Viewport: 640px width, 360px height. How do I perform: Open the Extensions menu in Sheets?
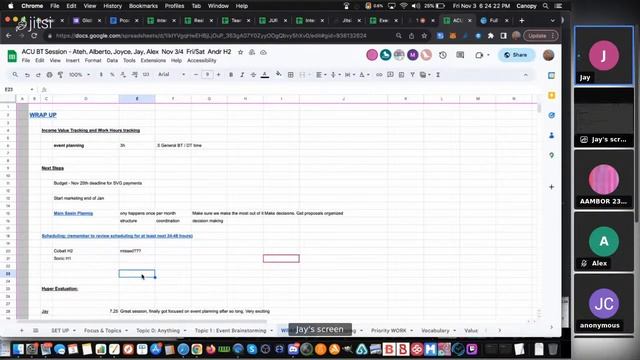(153, 60)
